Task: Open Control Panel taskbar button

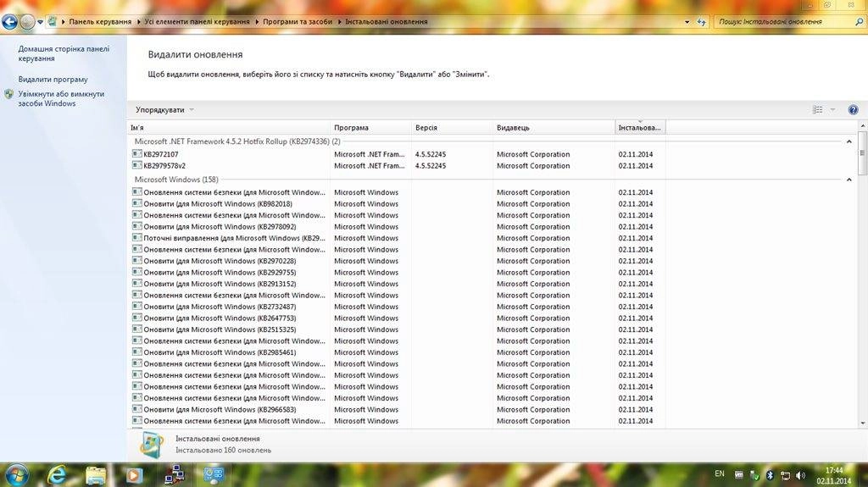Action: (x=214, y=475)
